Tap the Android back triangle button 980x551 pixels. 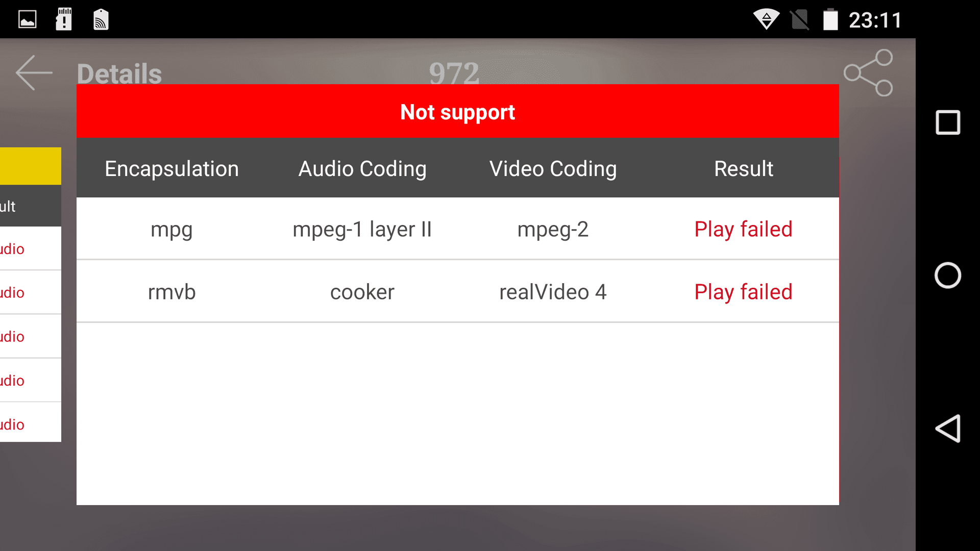(x=948, y=429)
